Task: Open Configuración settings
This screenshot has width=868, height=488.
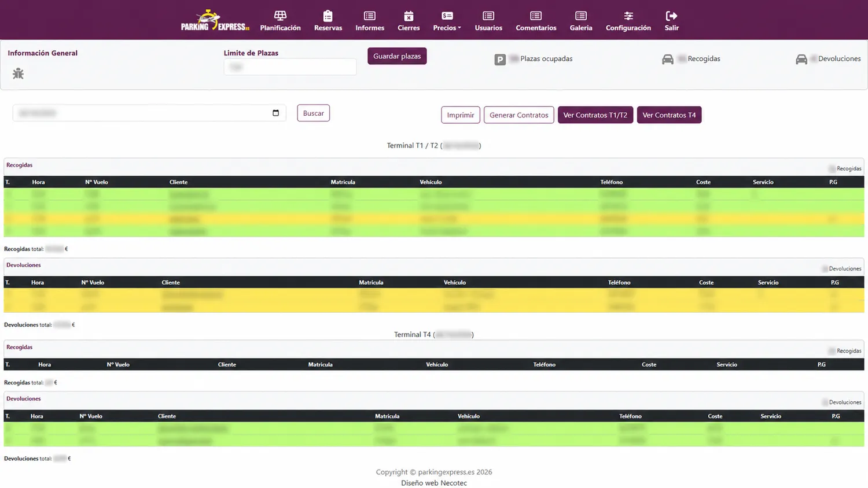Action: point(628,21)
